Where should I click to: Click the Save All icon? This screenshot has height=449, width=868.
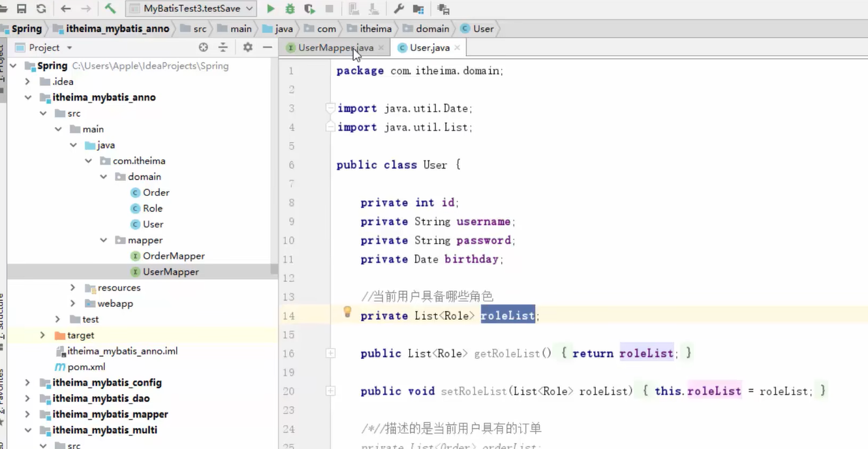pos(22,8)
